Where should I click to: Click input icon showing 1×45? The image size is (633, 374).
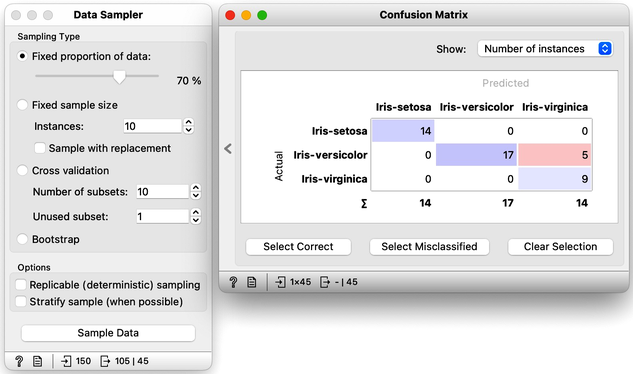click(280, 282)
